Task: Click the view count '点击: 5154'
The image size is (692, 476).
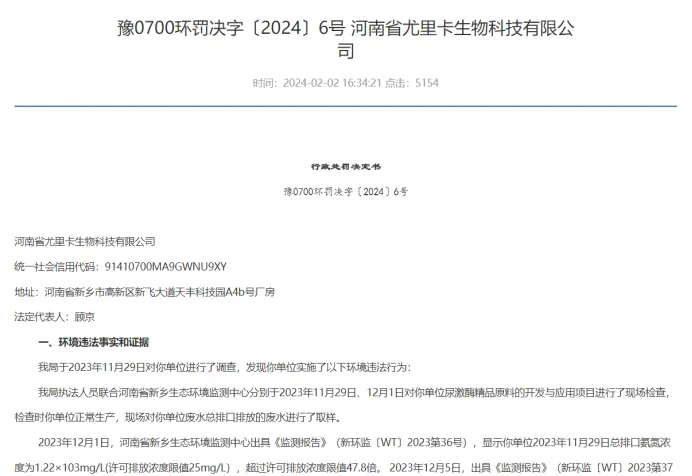Action: 412,83
